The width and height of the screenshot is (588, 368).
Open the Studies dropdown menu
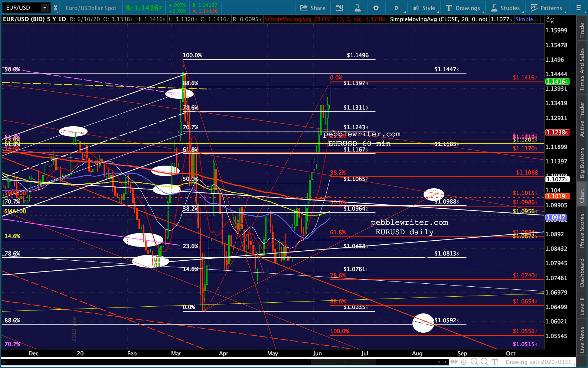[505, 8]
